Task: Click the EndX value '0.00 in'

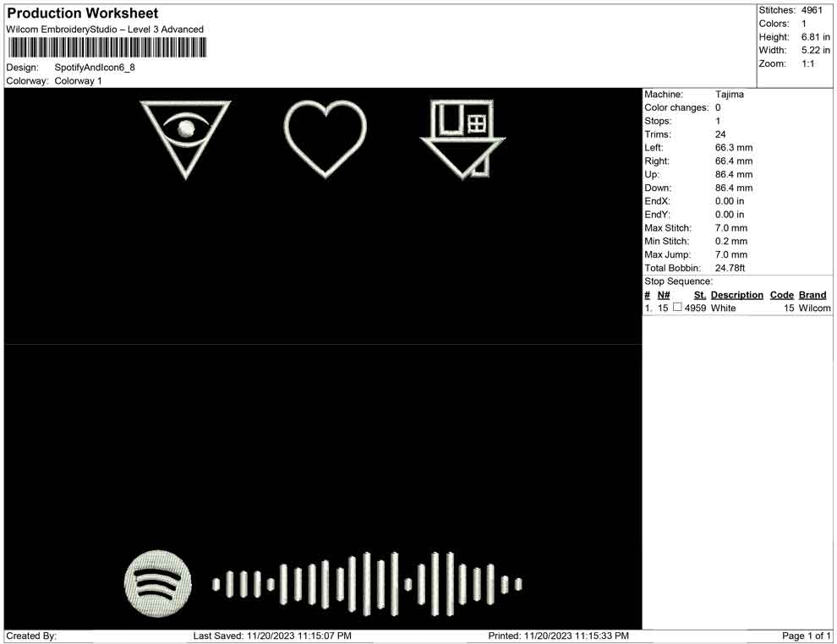Action: coord(730,201)
